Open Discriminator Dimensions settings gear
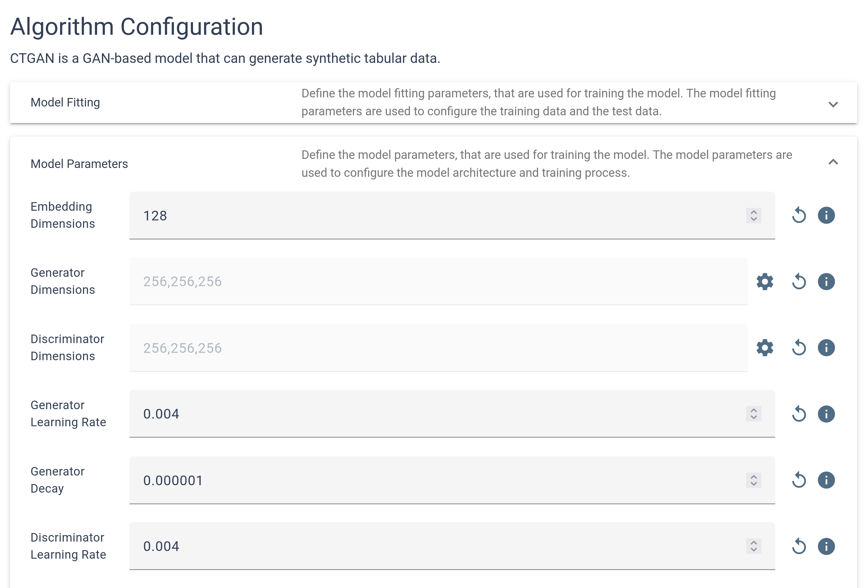 point(765,348)
